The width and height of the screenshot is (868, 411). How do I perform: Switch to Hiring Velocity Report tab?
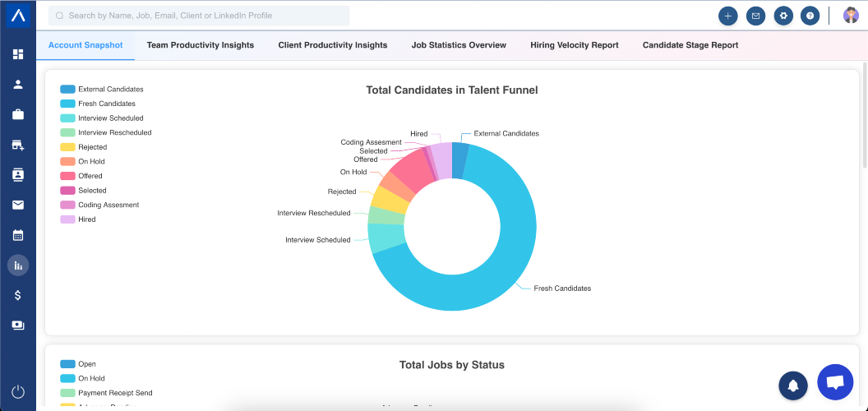point(574,45)
